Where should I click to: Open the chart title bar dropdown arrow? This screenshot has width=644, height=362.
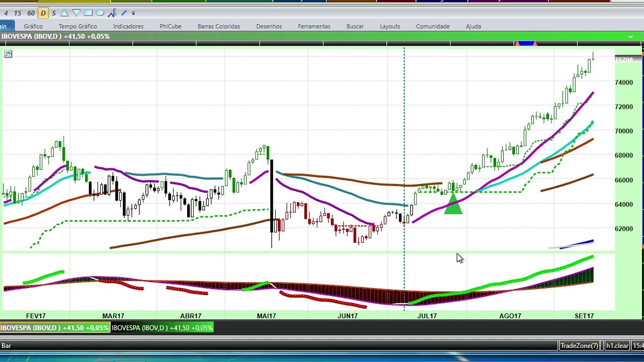(x=631, y=37)
